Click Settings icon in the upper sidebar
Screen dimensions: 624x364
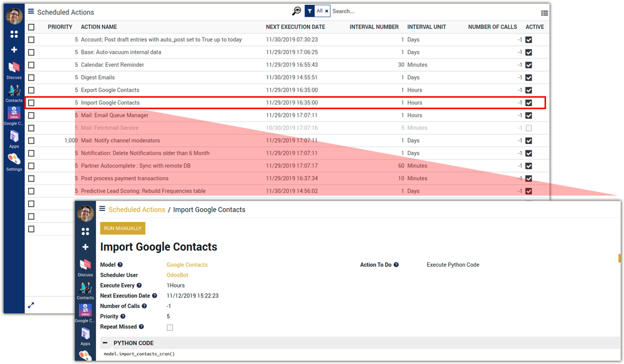[14, 161]
